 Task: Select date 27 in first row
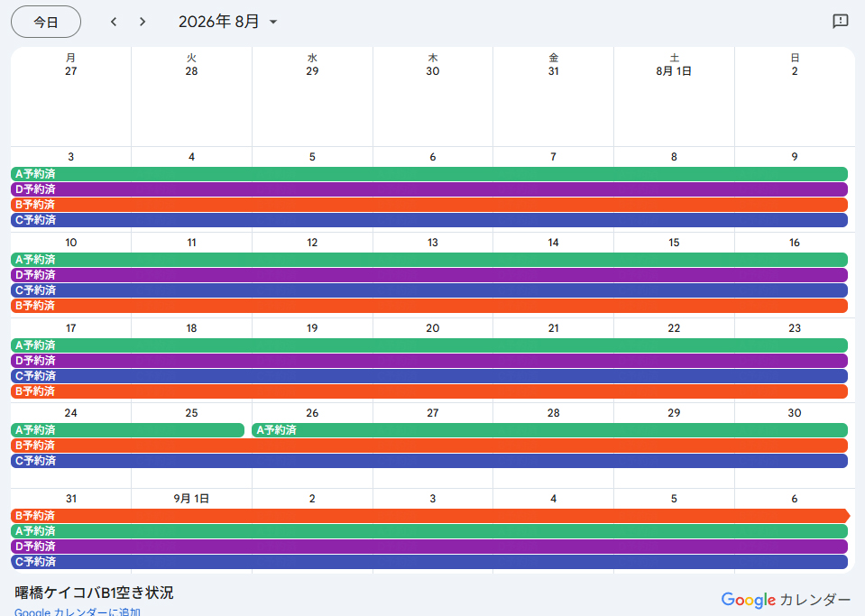pyautogui.click(x=70, y=71)
